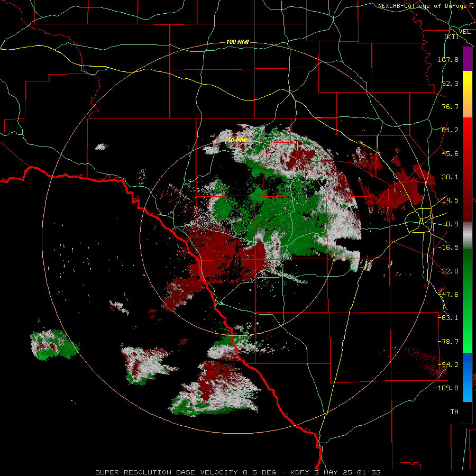Click the [KT] units label
The width and height of the screenshot is (476, 476).
pyautogui.click(x=452, y=36)
